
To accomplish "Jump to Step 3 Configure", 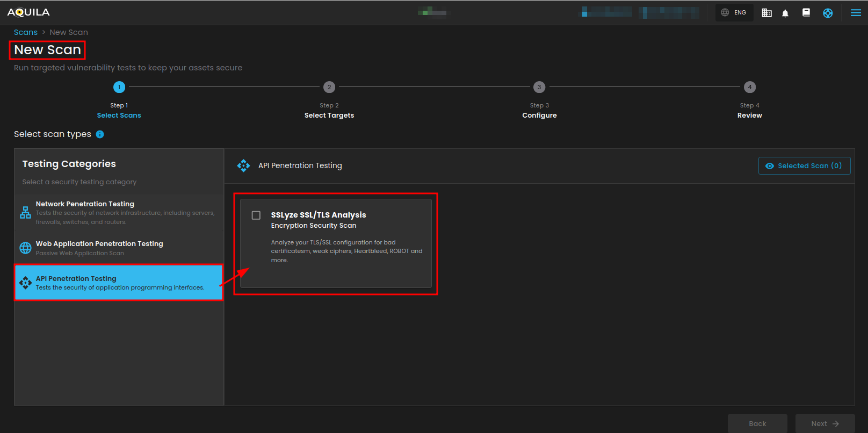I will pyautogui.click(x=539, y=87).
